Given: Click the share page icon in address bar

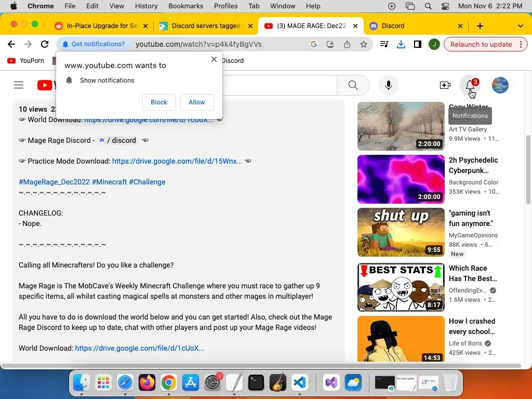Looking at the screenshot, I should point(347,44).
